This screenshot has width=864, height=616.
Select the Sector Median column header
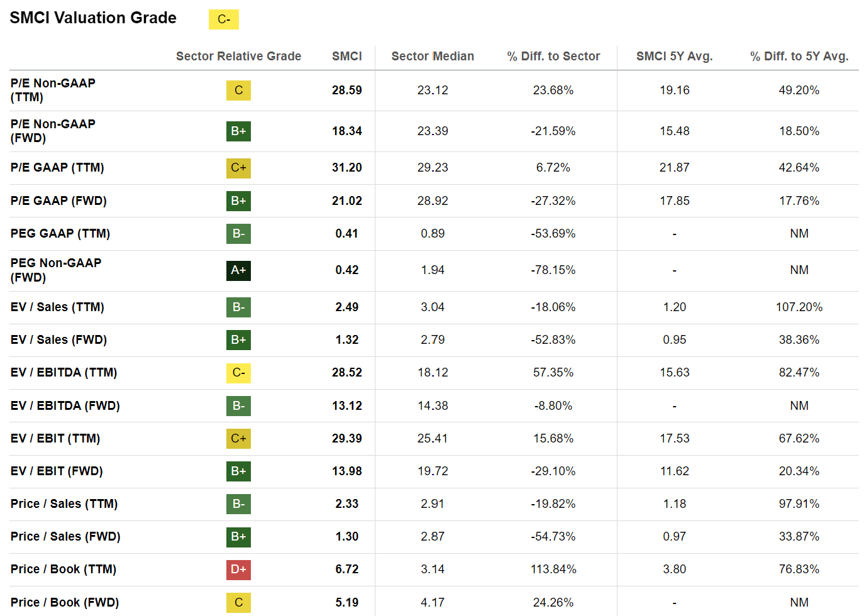tap(433, 56)
